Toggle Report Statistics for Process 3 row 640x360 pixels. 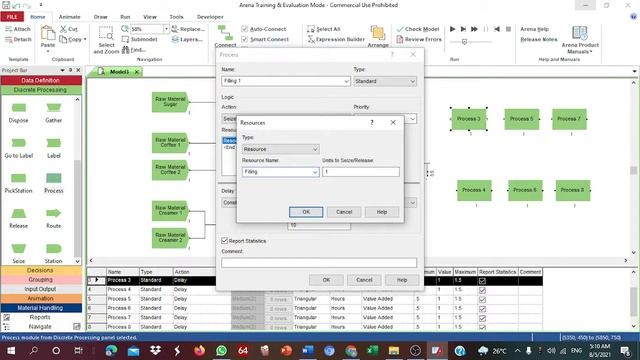click(x=482, y=281)
